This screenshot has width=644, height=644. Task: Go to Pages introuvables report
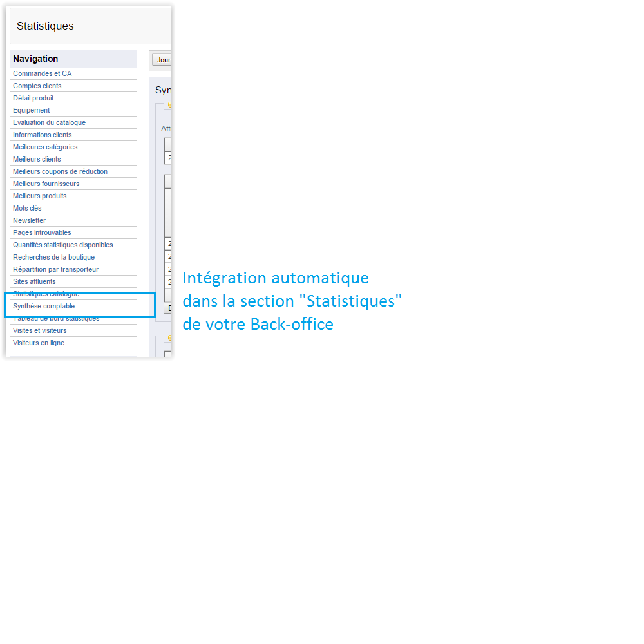42,232
